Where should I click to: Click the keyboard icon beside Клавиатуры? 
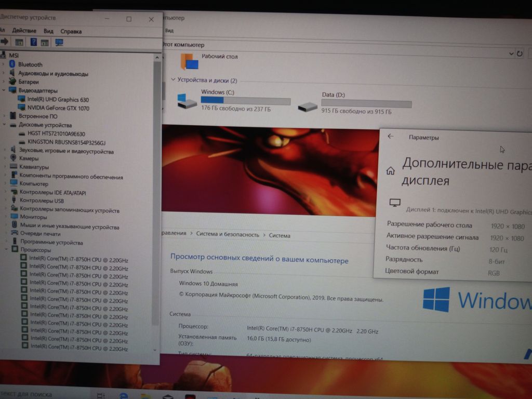14,166
